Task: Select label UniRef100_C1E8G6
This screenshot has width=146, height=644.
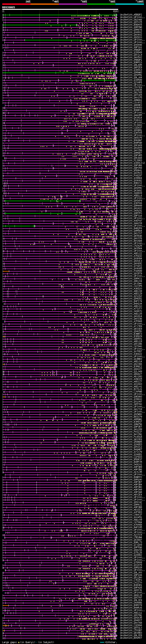Action: (131, 625)
